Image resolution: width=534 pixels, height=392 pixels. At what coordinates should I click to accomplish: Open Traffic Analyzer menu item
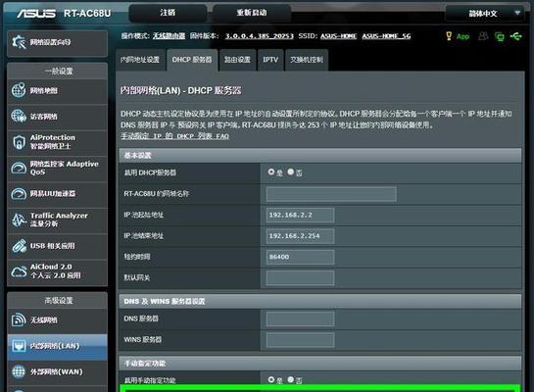tap(57, 220)
